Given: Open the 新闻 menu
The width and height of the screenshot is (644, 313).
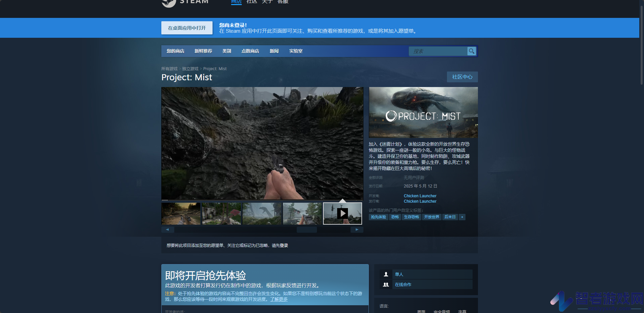Looking at the screenshot, I should click(274, 51).
